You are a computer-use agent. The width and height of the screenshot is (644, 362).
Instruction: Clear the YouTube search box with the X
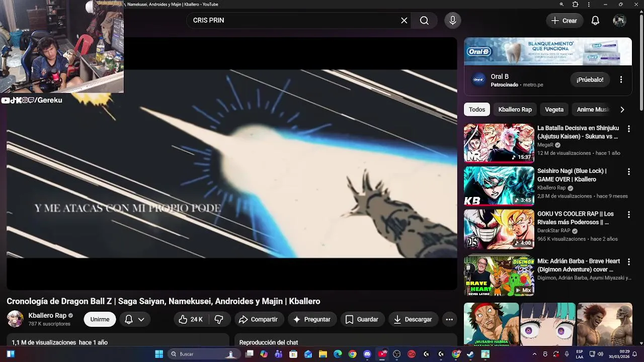click(x=404, y=21)
